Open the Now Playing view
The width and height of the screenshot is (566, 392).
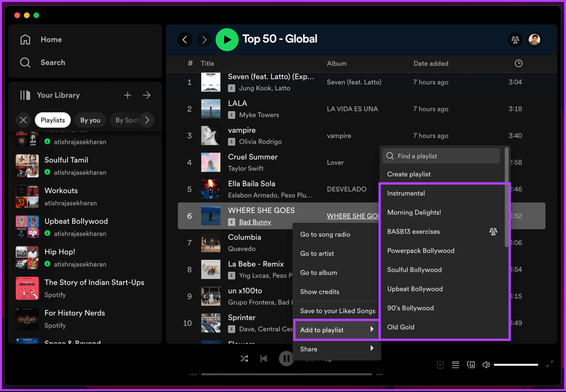440,365
